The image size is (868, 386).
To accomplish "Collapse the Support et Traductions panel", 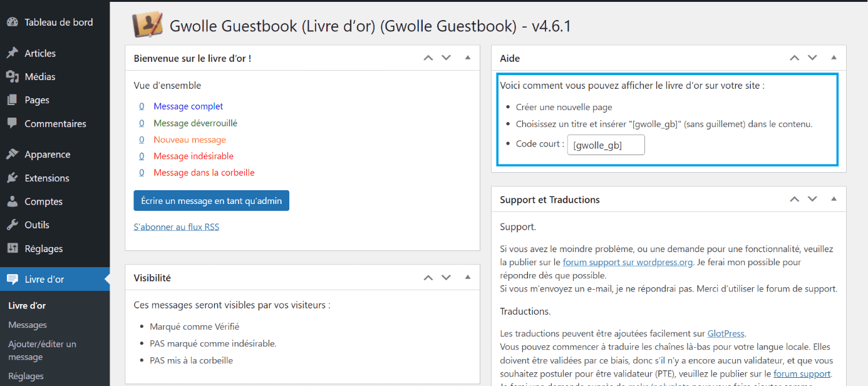I will [x=834, y=200].
